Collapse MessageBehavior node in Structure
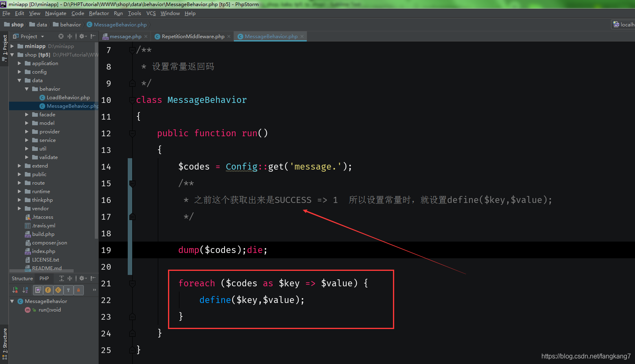 click(x=12, y=301)
